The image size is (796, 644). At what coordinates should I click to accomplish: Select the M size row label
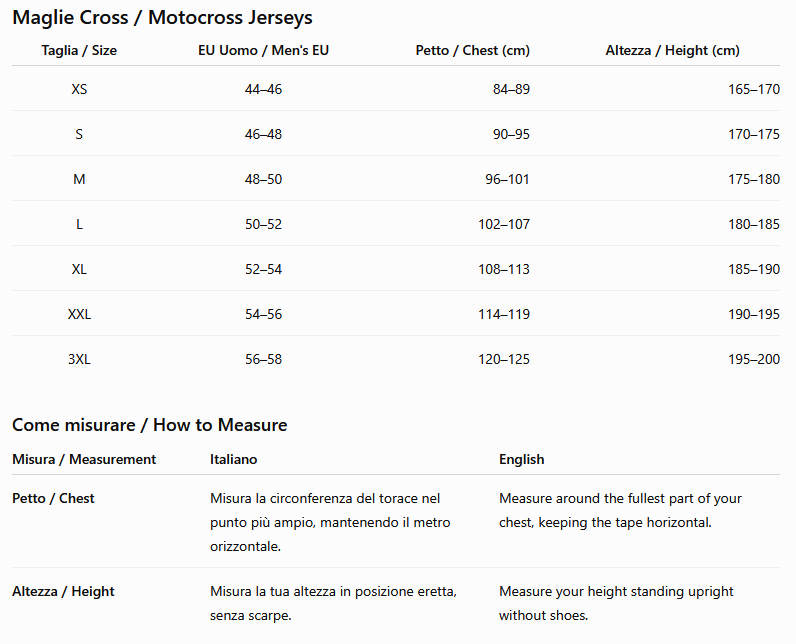79,179
